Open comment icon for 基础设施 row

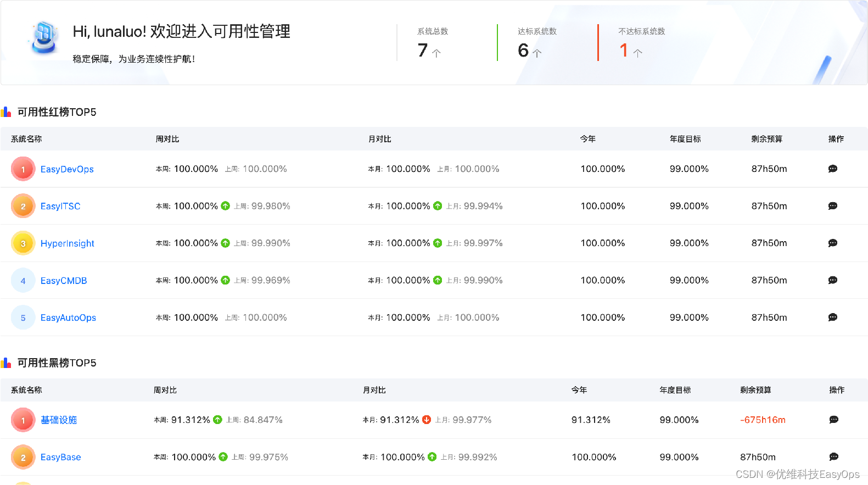[x=833, y=420]
